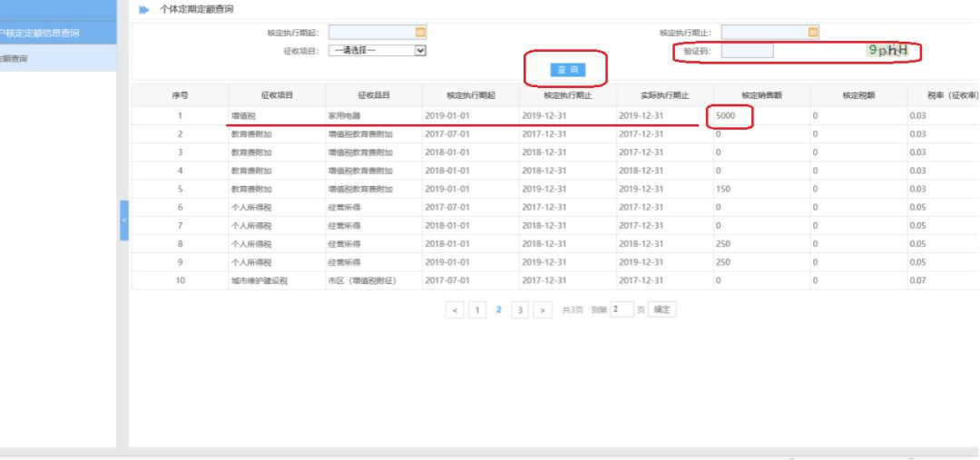
Task: Select page 1 in pagination
Action: pyautogui.click(x=478, y=310)
